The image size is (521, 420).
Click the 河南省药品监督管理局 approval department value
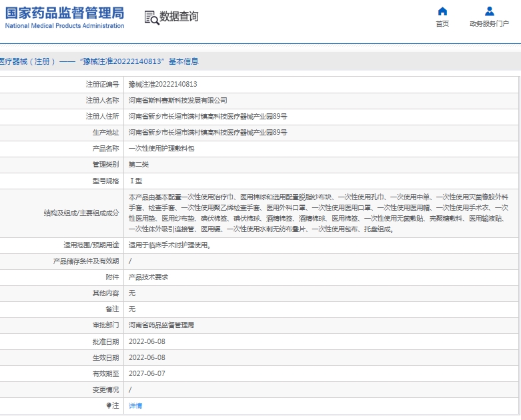(x=161, y=325)
